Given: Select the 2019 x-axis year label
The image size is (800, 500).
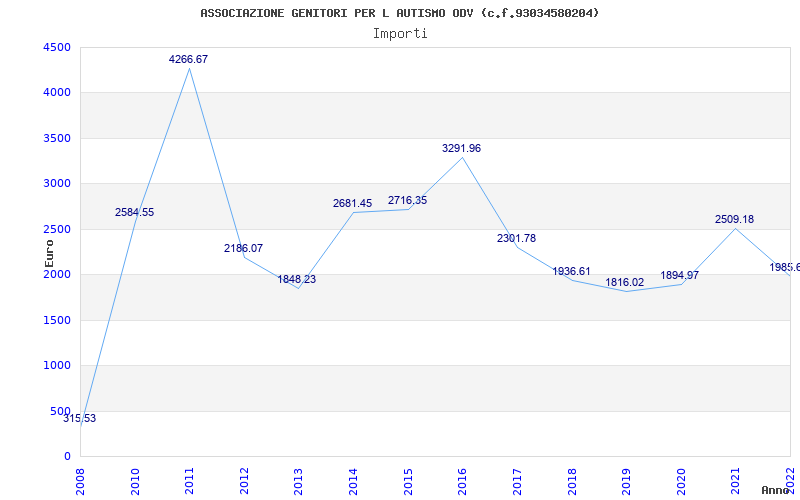Looking at the screenshot, I should coord(627,481).
